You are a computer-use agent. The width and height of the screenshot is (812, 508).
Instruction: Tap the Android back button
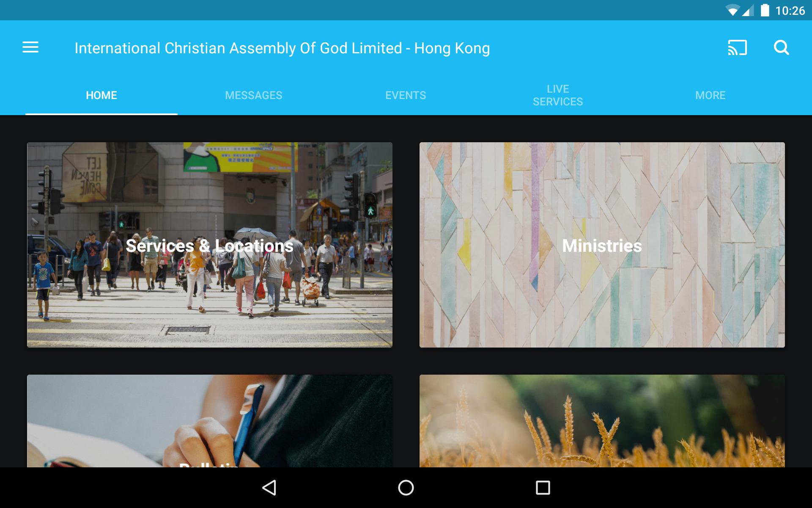269,488
